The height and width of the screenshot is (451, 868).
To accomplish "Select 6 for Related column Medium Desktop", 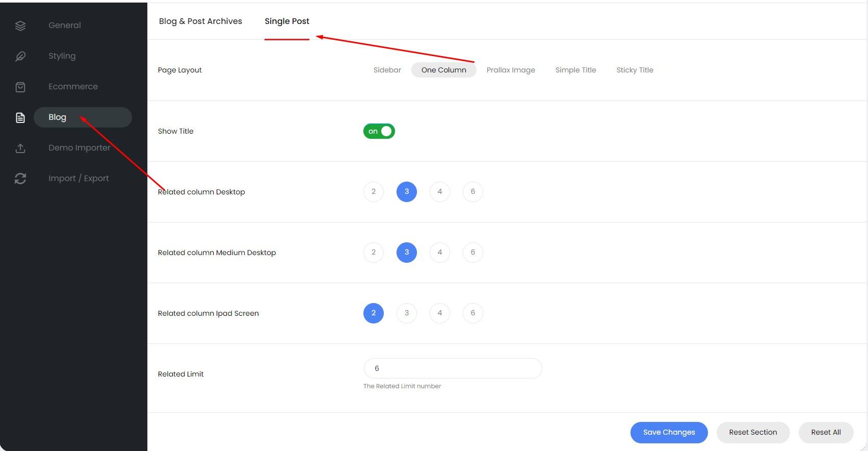I will [472, 253].
